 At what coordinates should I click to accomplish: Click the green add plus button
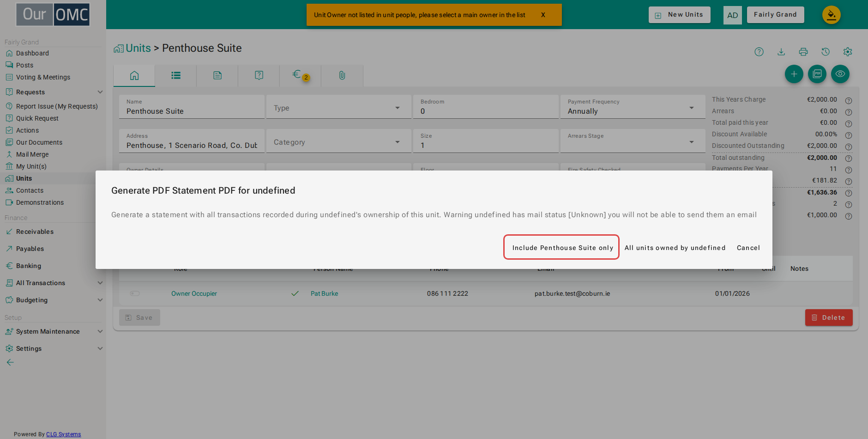794,74
